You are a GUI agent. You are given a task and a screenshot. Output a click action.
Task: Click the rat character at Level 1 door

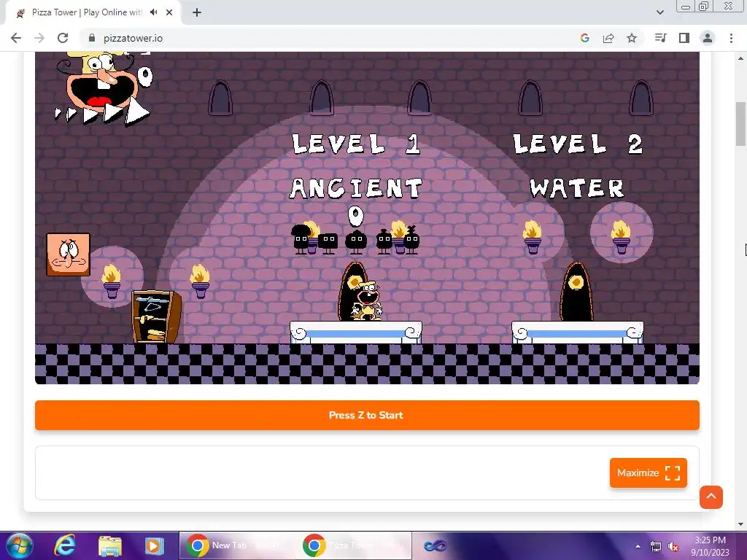367,301
